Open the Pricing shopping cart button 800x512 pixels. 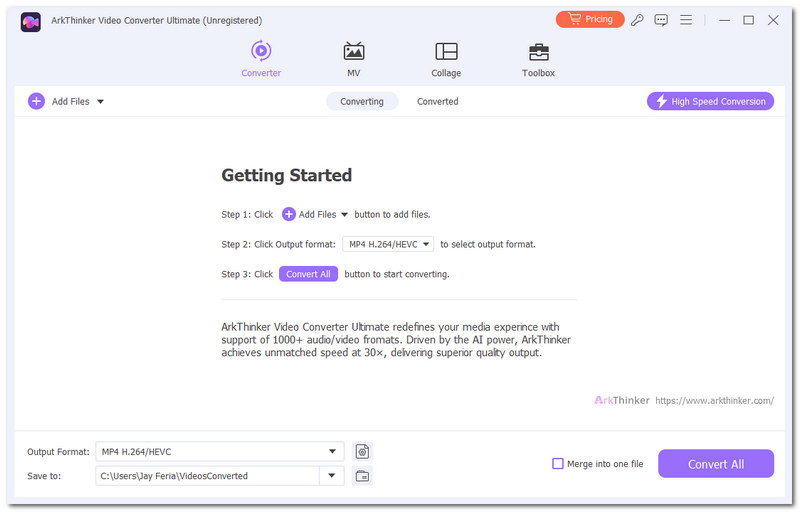click(590, 19)
